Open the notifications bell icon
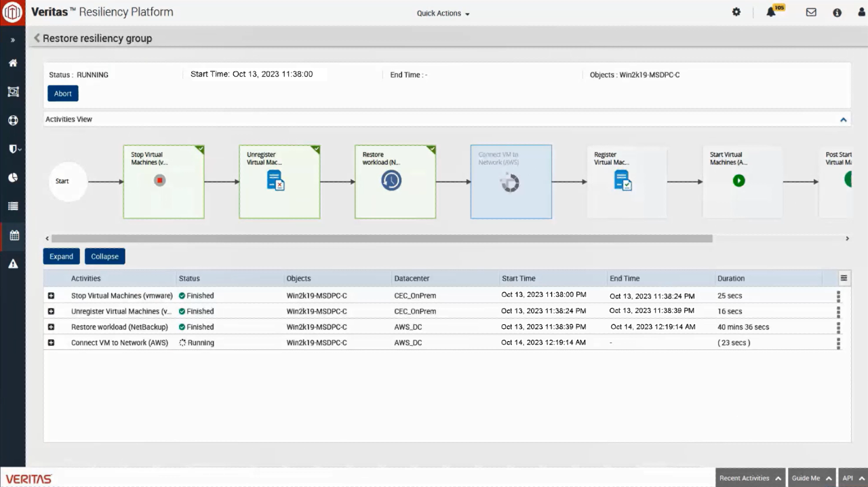Image resolution: width=868 pixels, height=487 pixels. [771, 12]
